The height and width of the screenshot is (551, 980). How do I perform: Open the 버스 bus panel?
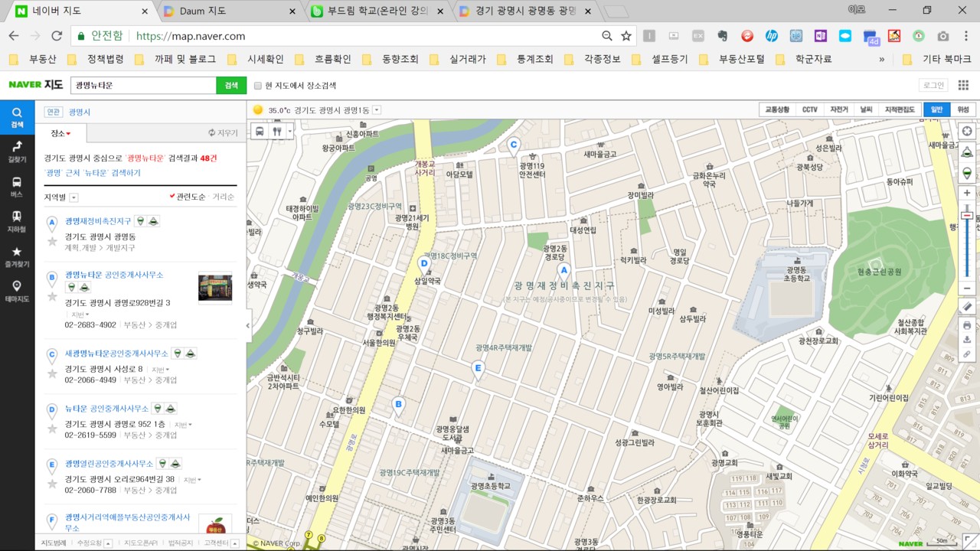point(17,187)
